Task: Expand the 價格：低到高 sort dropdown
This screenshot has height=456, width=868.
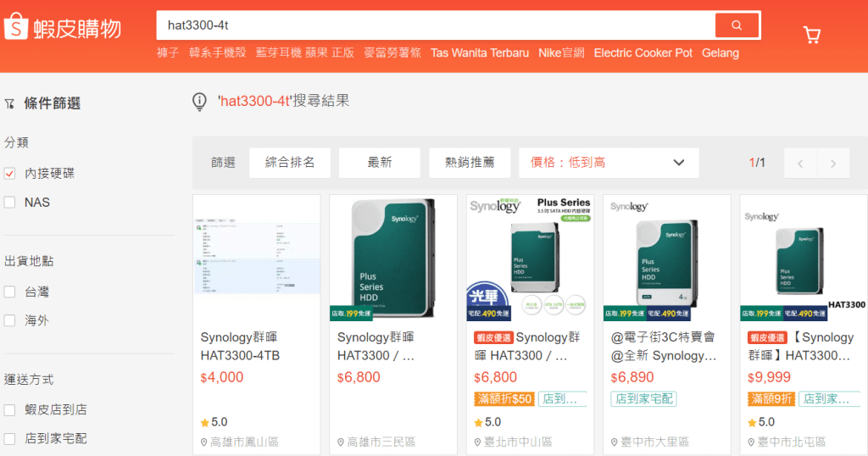Action: coord(609,163)
